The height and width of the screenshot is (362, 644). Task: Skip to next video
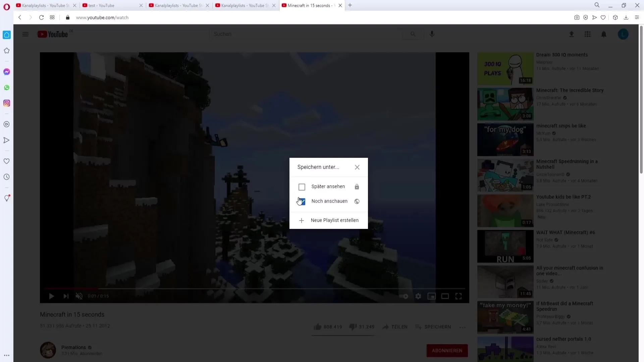pyautogui.click(x=66, y=296)
